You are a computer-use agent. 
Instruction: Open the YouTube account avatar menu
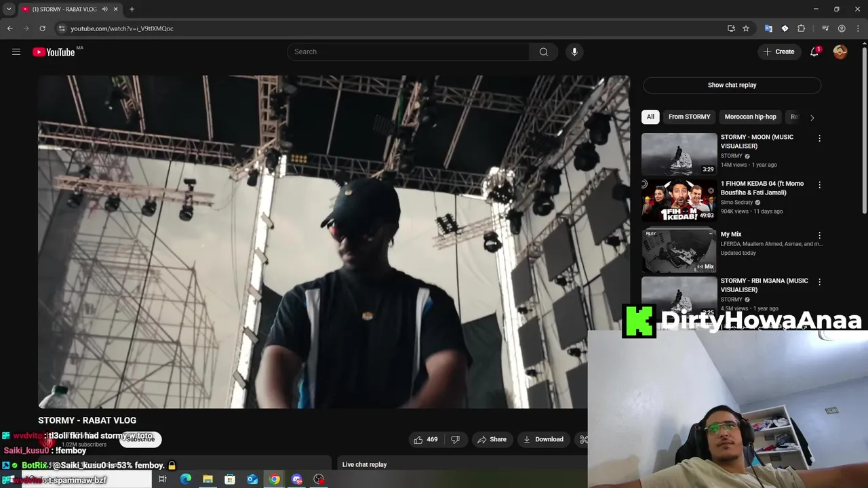point(840,52)
